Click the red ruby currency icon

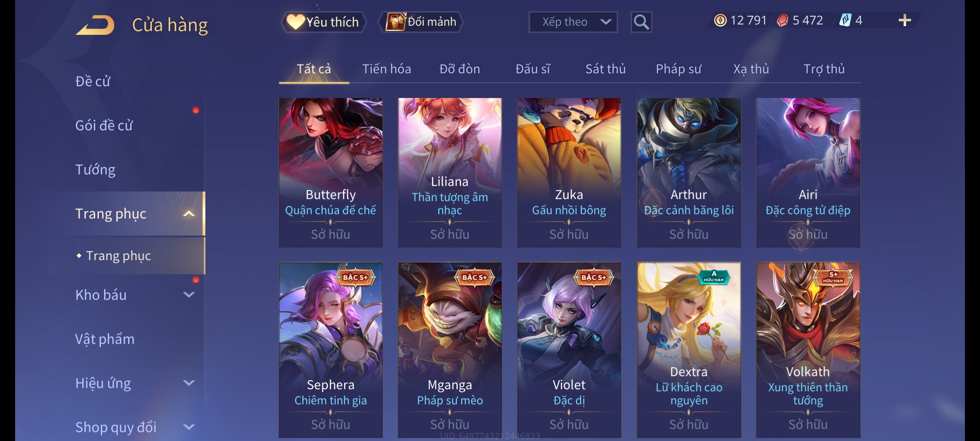click(782, 20)
